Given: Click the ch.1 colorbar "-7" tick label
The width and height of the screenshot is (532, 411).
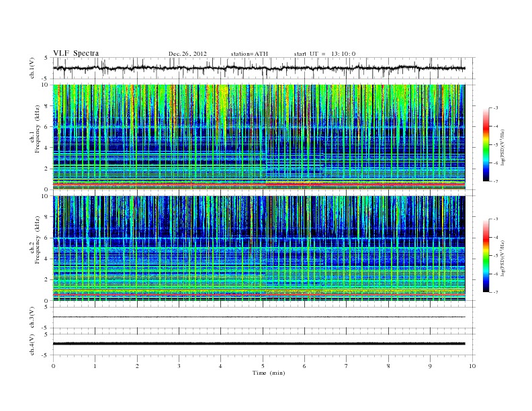Looking at the screenshot, I should pyautogui.click(x=496, y=181).
